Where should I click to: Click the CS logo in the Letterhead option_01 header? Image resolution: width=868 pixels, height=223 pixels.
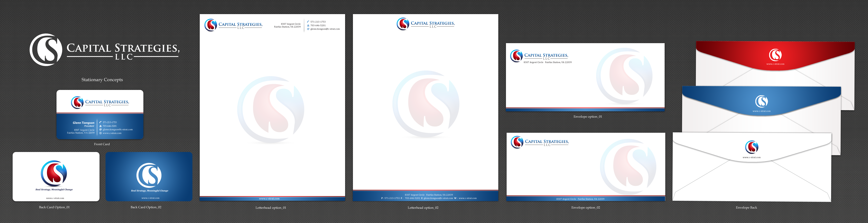point(211,25)
